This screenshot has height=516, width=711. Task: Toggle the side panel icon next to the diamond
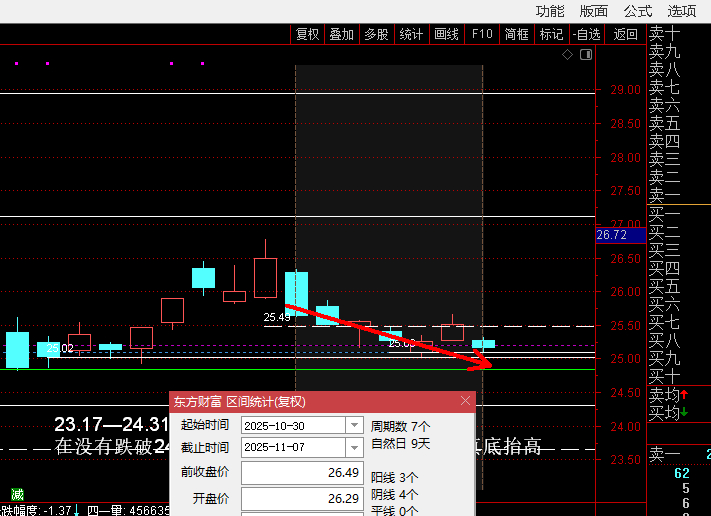coord(586,55)
